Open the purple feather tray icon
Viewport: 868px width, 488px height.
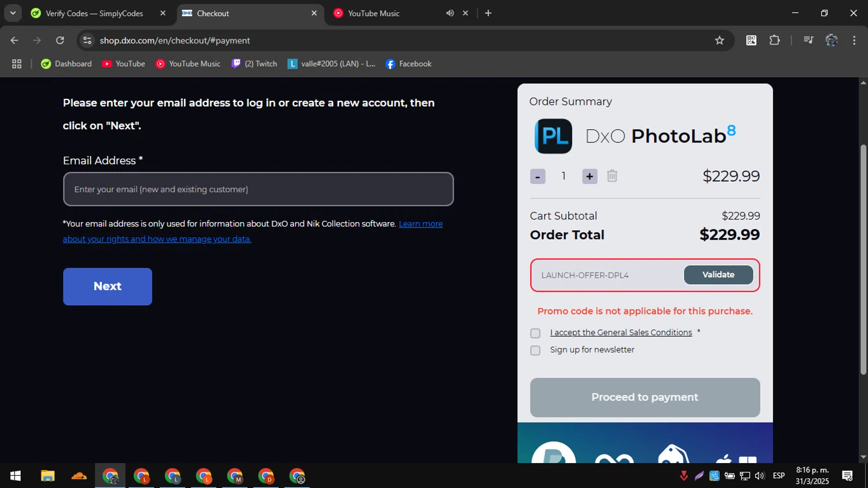pos(699,476)
